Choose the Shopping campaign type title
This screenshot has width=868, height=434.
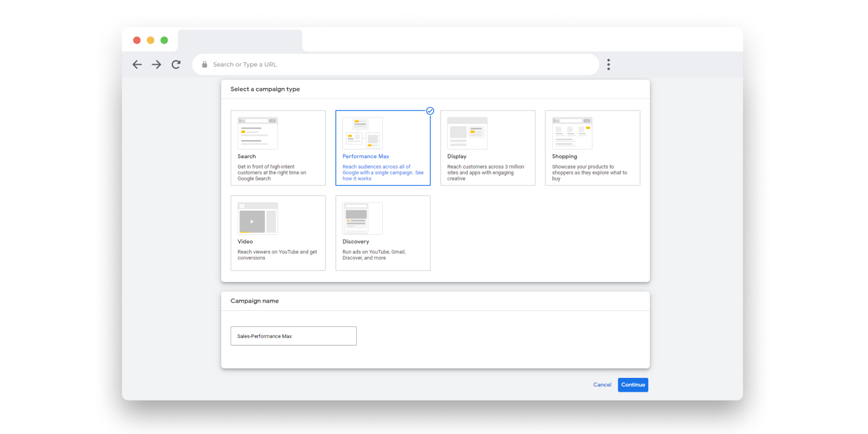pyautogui.click(x=564, y=156)
